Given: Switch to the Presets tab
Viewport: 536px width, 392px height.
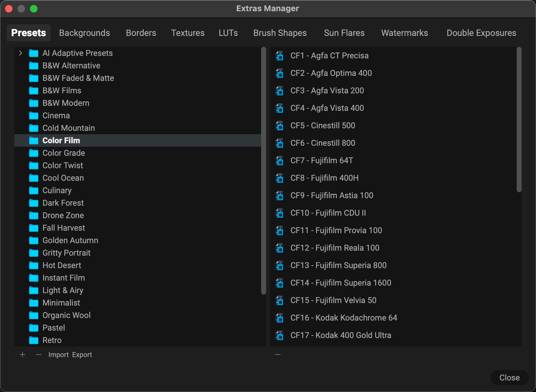Looking at the screenshot, I should coord(29,33).
